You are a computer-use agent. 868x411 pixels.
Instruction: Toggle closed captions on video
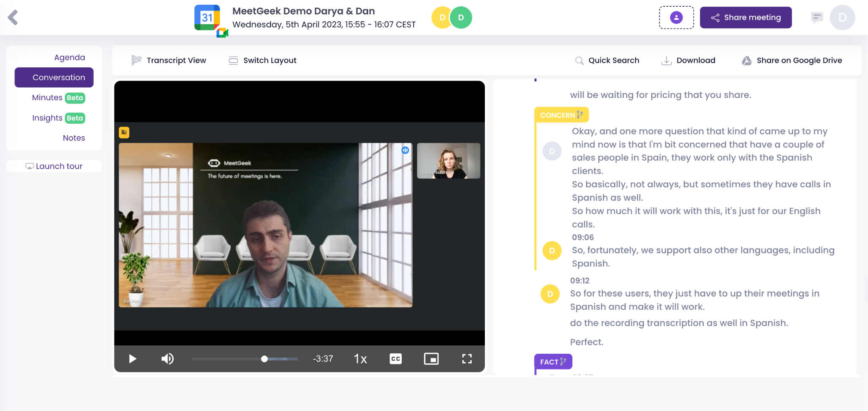tap(395, 359)
